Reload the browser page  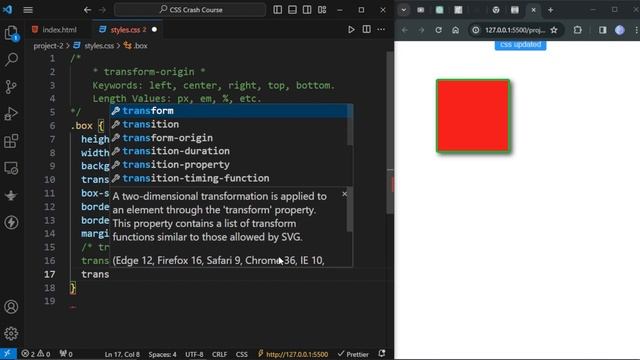point(438,30)
